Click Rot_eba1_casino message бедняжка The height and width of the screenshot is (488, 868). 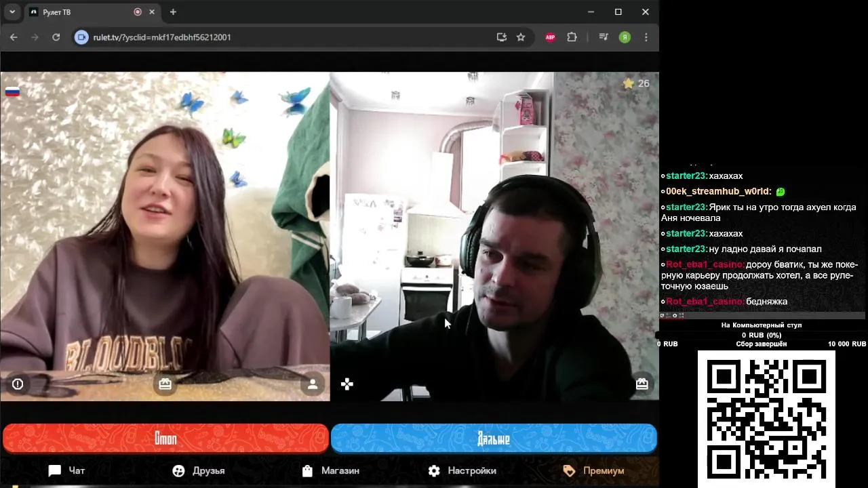(766, 301)
